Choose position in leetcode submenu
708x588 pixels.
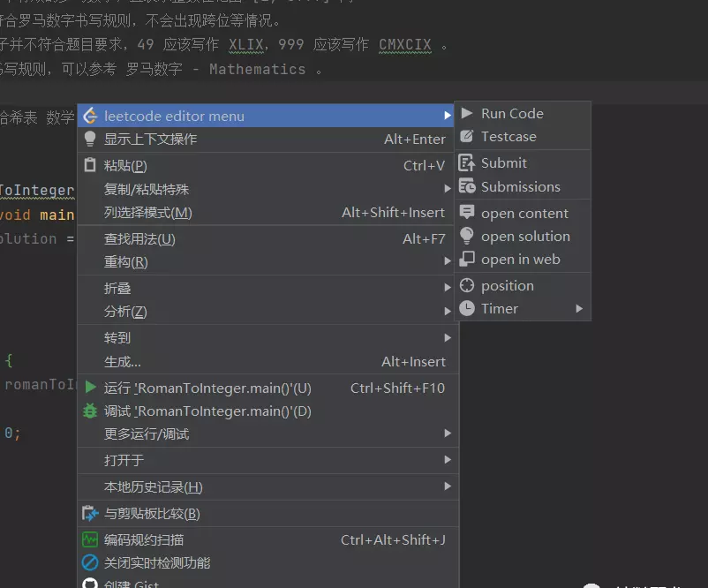click(523, 285)
